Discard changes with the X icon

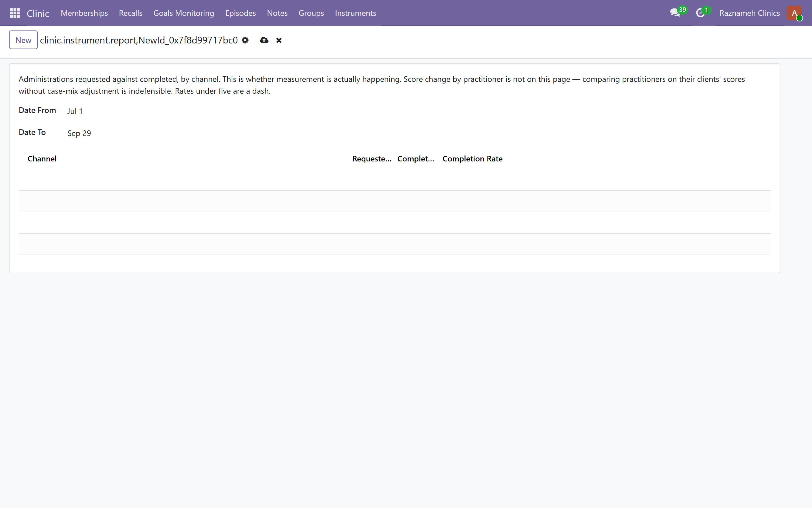click(279, 40)
